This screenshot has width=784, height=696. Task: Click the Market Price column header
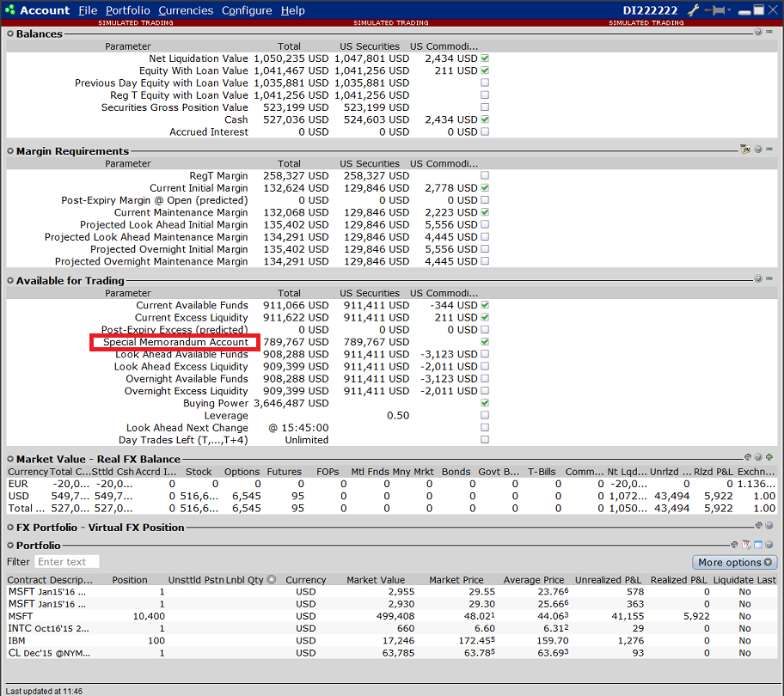pyautogui.click(x=456, y=580)
